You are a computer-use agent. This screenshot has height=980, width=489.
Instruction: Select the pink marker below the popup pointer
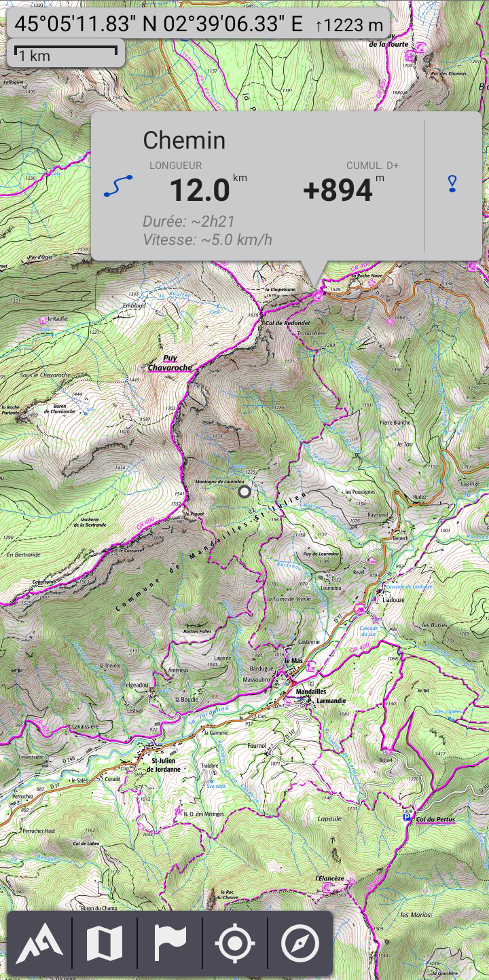(319, 295)
